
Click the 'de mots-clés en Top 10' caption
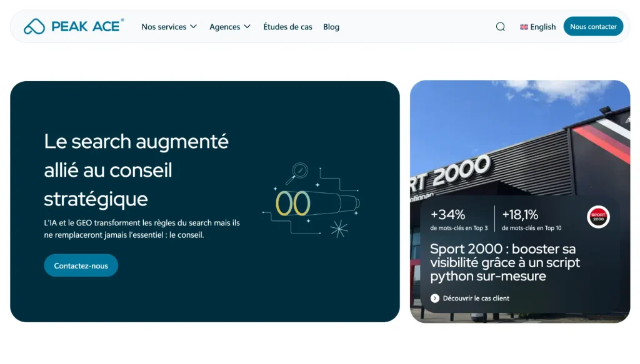tap(531, 229)
